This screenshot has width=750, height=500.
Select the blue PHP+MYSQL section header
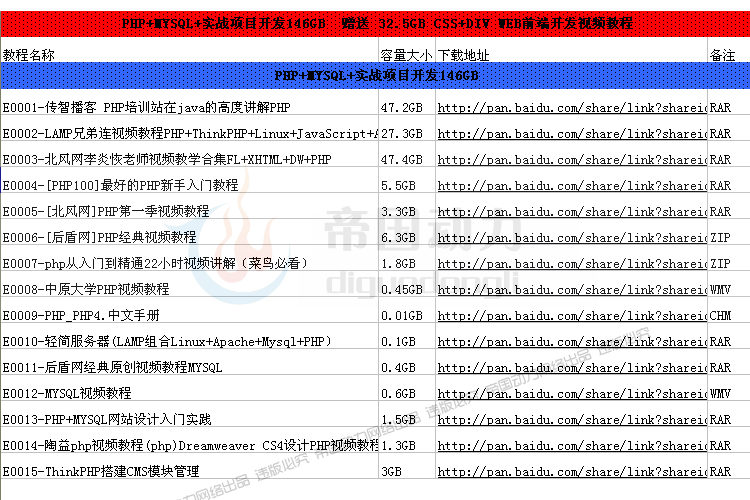click(375, 76)
